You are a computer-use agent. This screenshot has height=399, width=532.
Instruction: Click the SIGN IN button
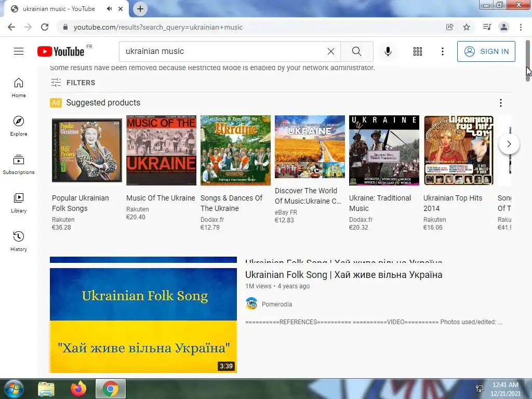[x=486, y=51]
